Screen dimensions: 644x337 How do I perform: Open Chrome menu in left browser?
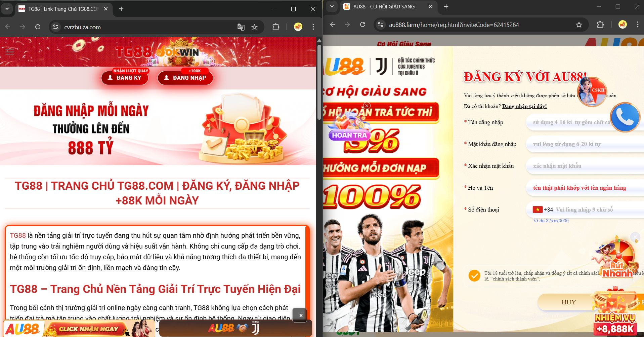(x=313, y=27)
